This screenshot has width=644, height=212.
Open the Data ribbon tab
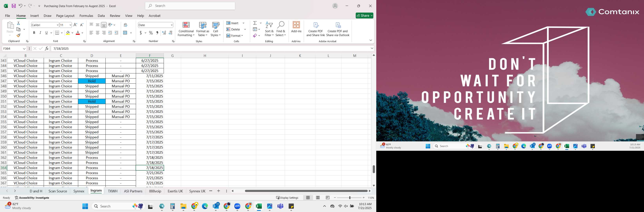coord(101,16)
